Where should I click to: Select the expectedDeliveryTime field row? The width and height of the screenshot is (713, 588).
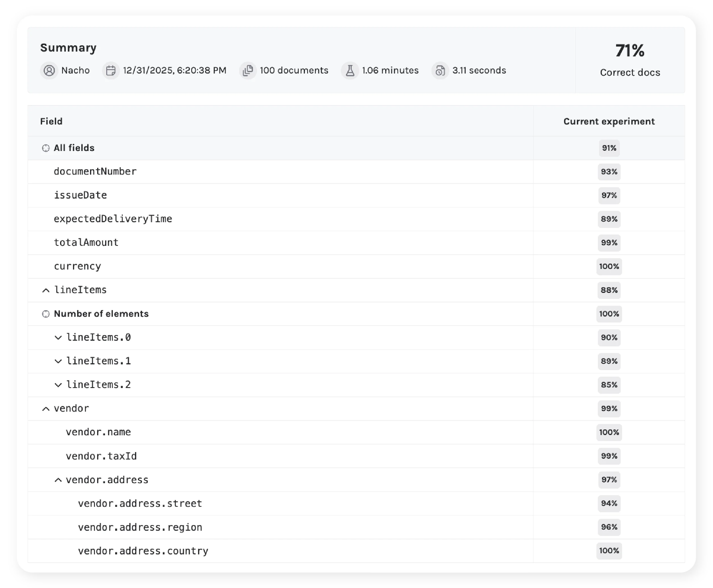[x=356, y=219]
